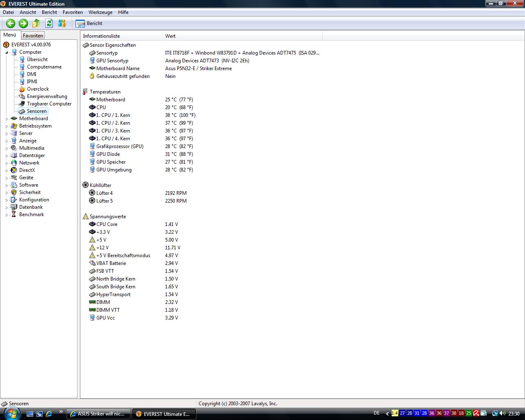Screen dimensions: 525x420
Task: Switch to the Favoriten tab
Action: pyautogui.click(x=33, y=36)
